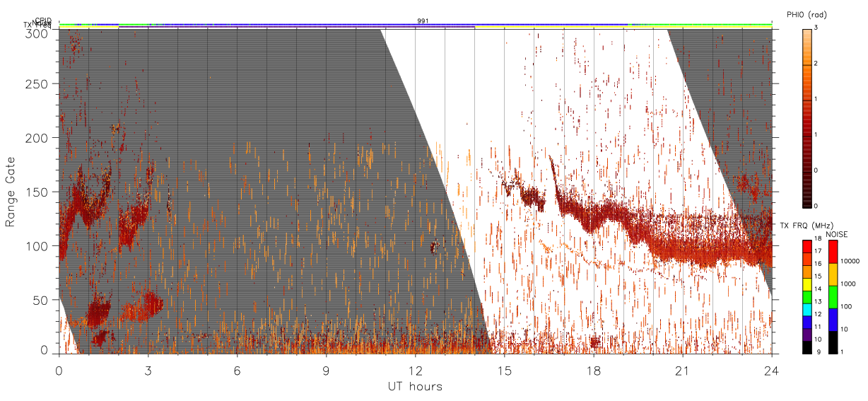Click y-axis tick label '250'

tap(38, 84)
